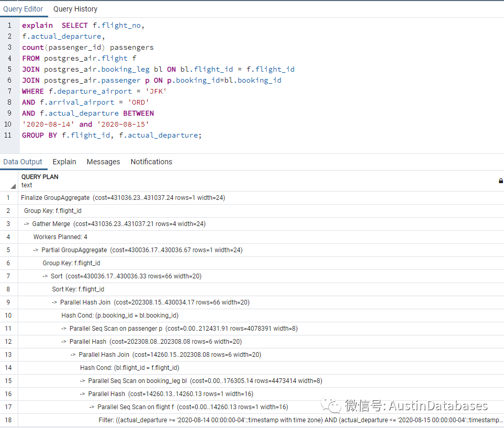Click the 'FROM' keyword on line 4
Viewport: 504px width, 428px height.
point(30,58)
